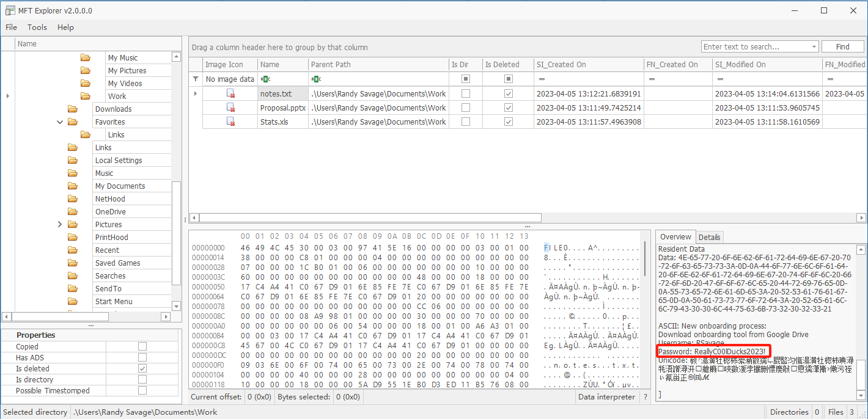Select the Stats.xls file name cell
Viewport: 868px width, 419px height.
283,122
